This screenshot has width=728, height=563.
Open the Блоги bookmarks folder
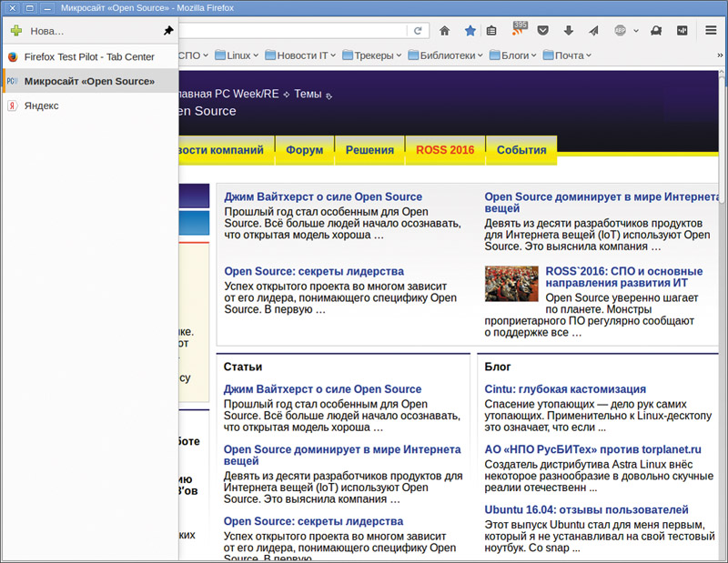click(x=513, y=55)
